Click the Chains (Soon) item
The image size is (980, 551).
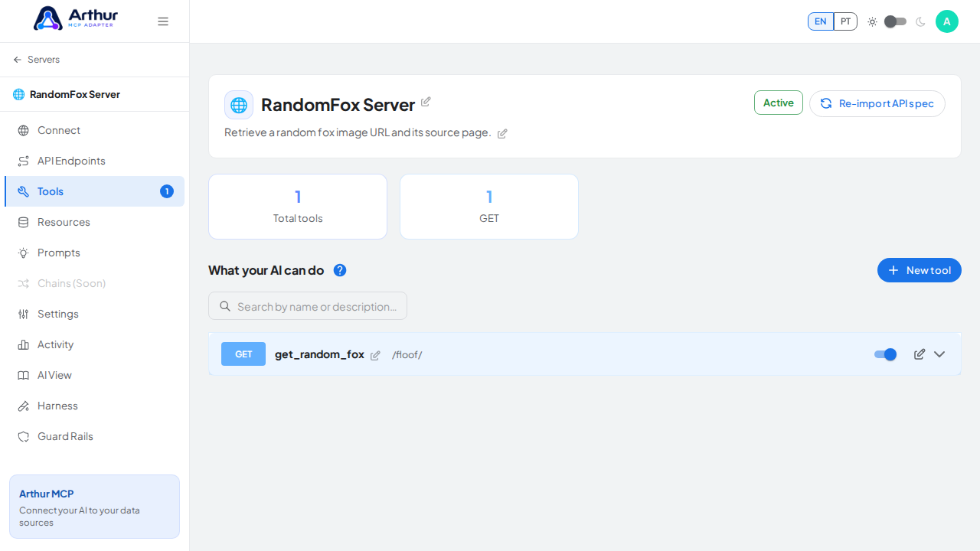pyautogui.click(x=94, y=283)
